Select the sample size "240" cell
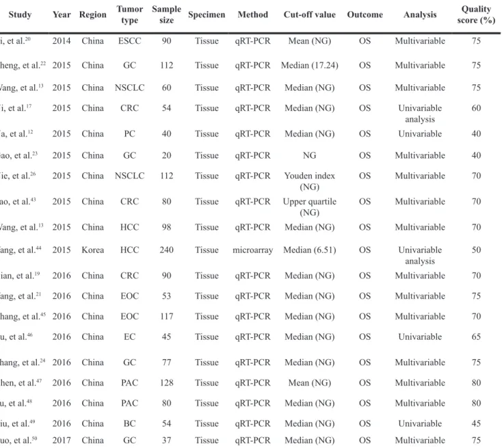The image size is (504, 448). (166, 250)
